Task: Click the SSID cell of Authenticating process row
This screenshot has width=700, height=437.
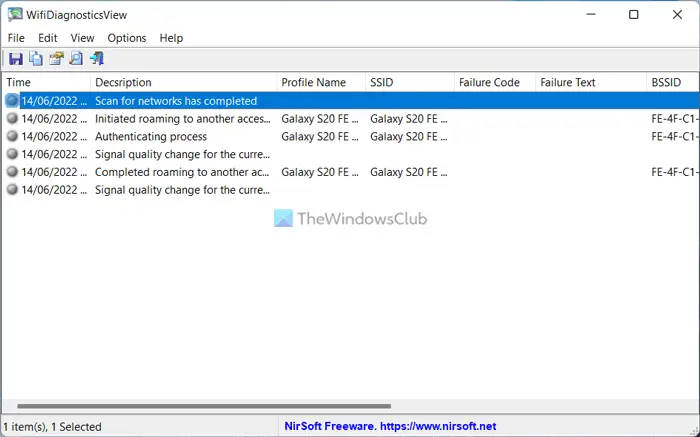Action: coord(408,136)
